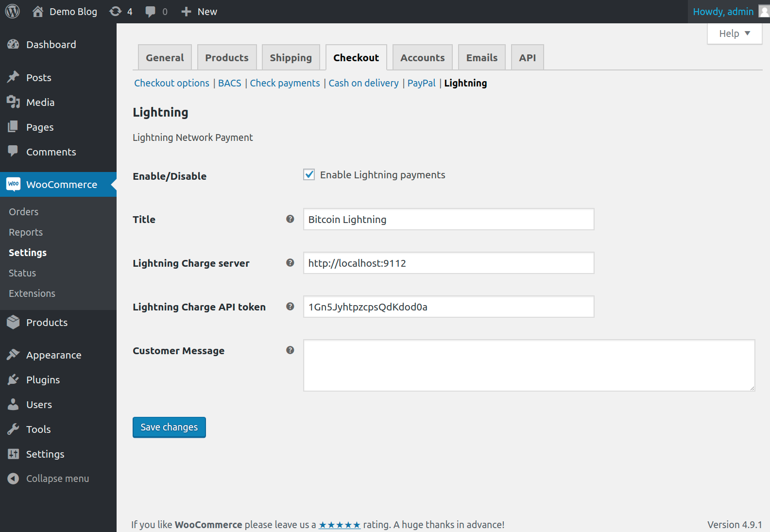Click the Customer Message help icon
Screen dimensions: 770x532
pos(290,350)
